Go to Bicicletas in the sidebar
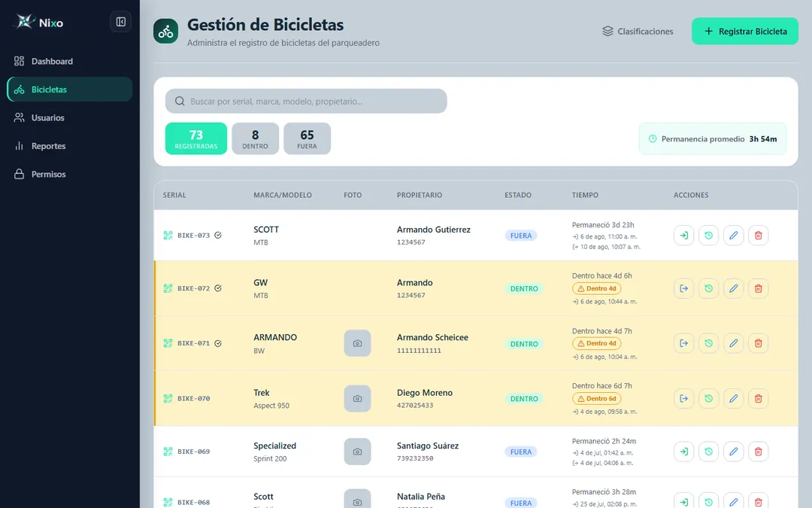The width and height of the screenshot is (812, 508). coord(69,89)
